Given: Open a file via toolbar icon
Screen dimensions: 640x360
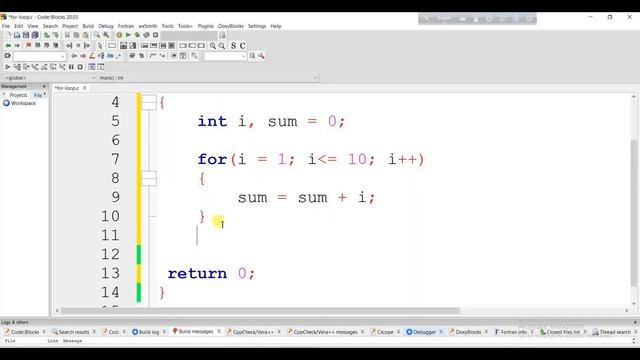Looking at the screenshot, I should coord(17,35).
